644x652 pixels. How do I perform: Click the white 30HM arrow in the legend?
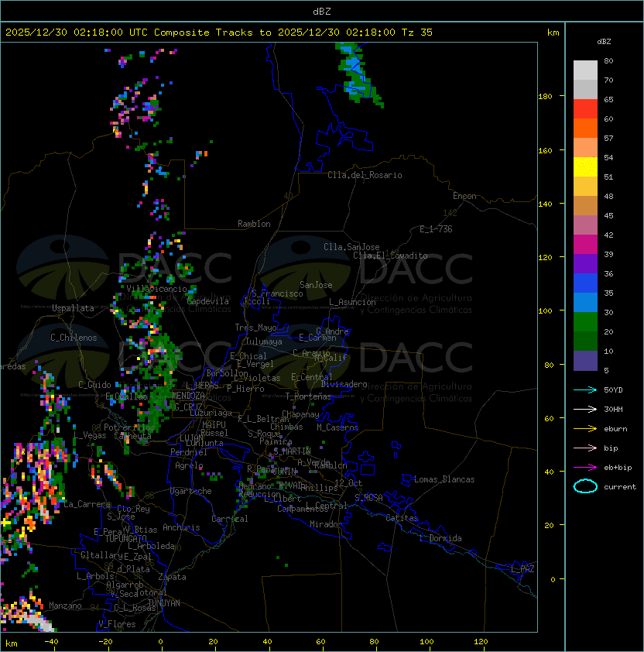[x=585, y=409]
